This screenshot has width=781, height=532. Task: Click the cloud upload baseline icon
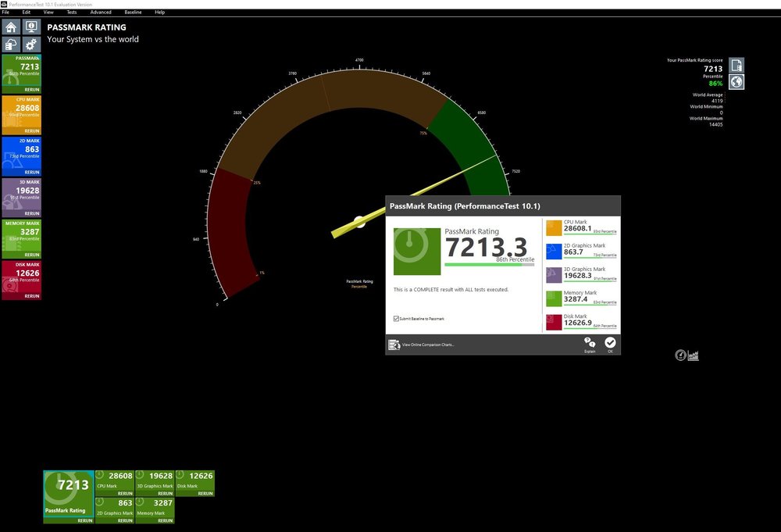[x=12, y=45]
